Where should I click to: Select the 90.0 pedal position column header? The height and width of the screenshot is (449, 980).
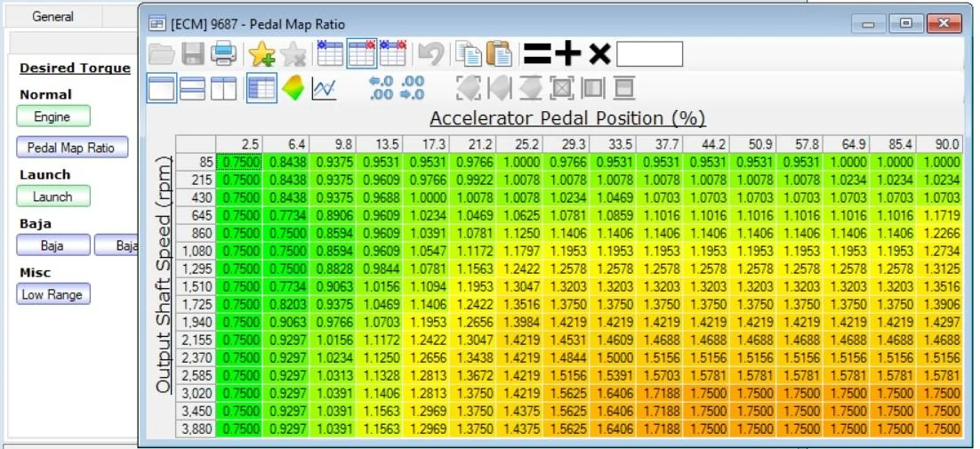point(939,145)
